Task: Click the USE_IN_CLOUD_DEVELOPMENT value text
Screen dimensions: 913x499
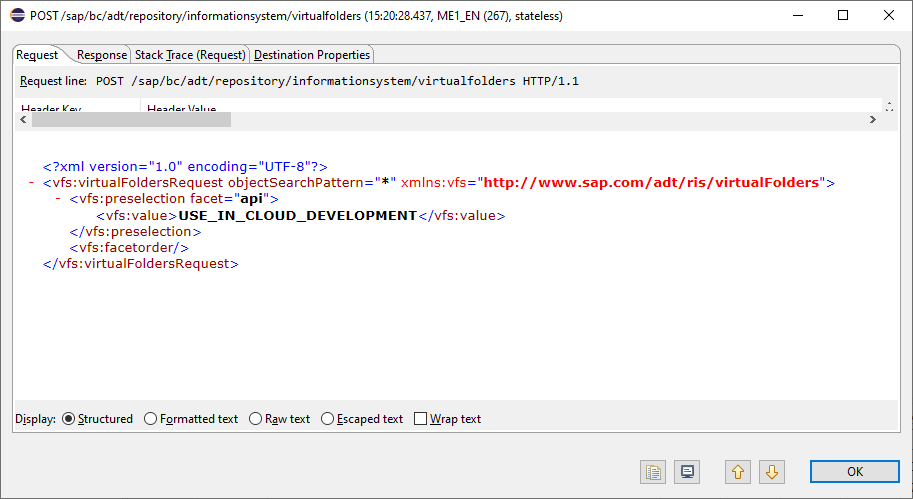Action: [x=298, y=215]
